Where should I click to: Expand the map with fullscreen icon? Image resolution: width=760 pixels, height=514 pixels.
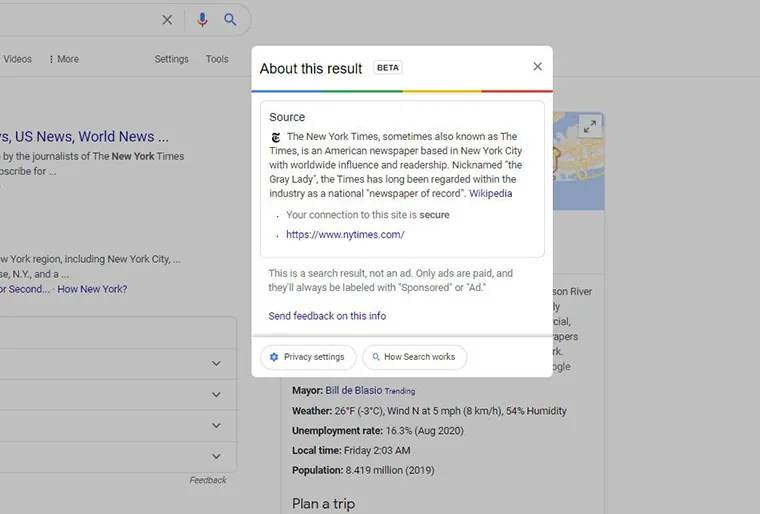coord(590,127)
